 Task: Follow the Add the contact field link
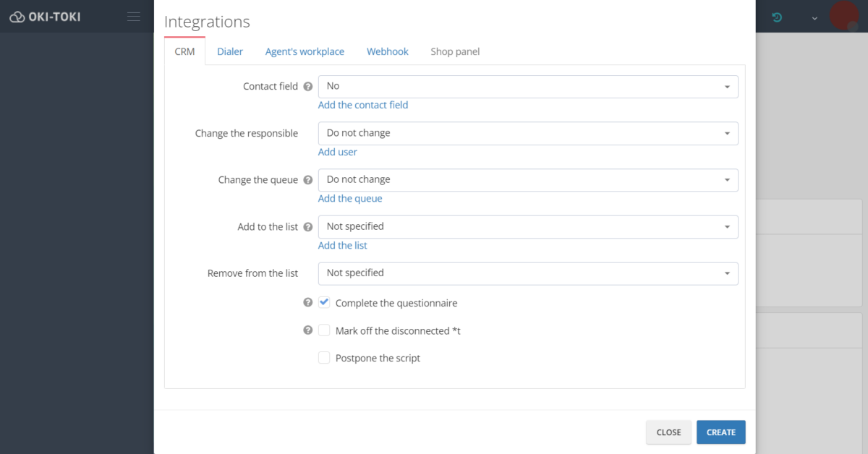[363, 104]
